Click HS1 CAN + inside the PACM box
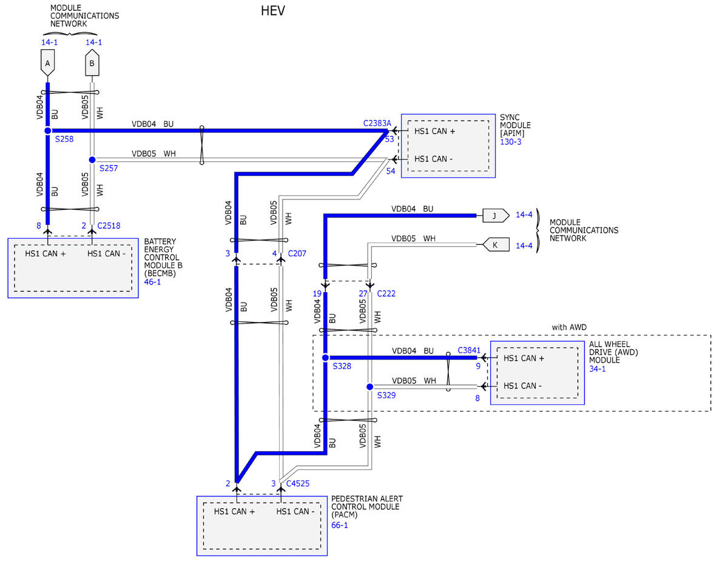 point(235,512)
